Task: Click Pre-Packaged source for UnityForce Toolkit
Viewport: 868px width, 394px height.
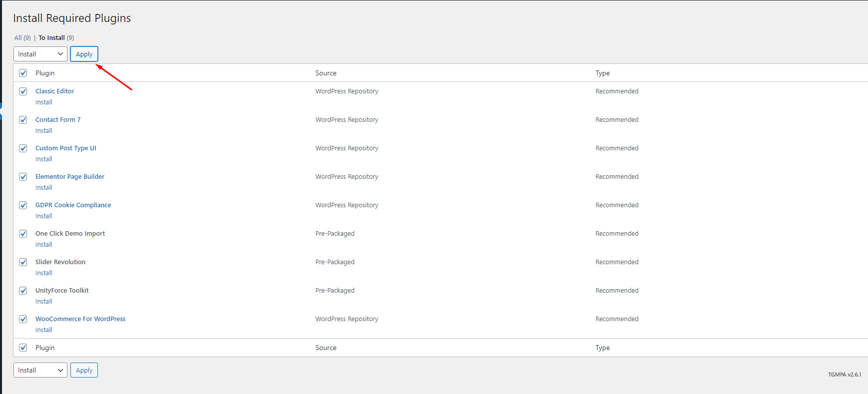Action: pyautogui.click(x=335, y=290)
